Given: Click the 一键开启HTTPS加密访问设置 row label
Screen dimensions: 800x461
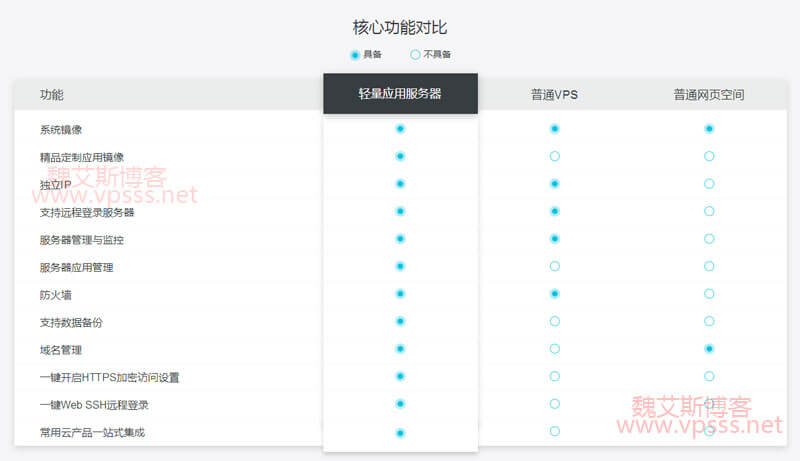Looking at the screenshot, I should click(x=109, y=377).
